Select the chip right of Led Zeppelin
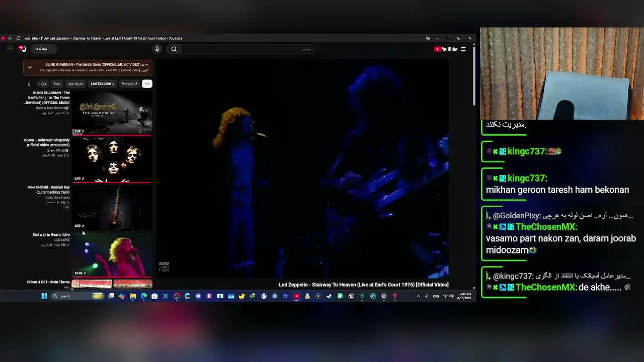The width and height of the screenshot is (644, 362). point(129,83)
